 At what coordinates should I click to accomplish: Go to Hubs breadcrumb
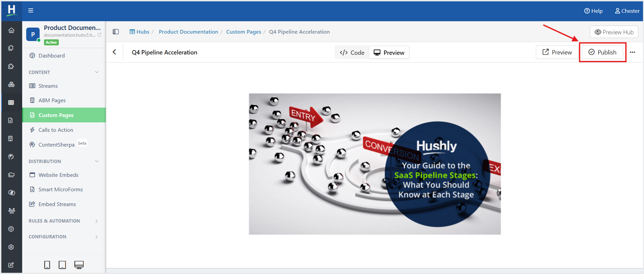click(x=139, y=32)
